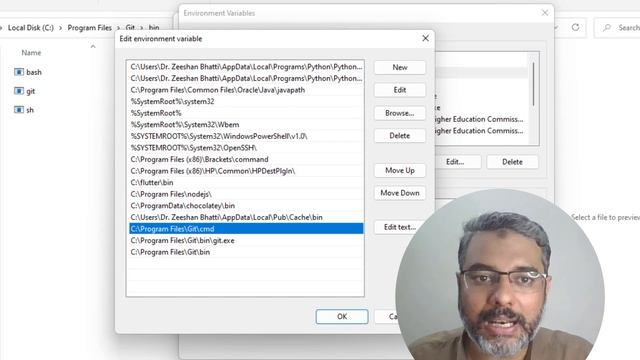The image size is (640, 360).
Task: Select the C:\flutter\bin entry
Action: tap(246, 182)
